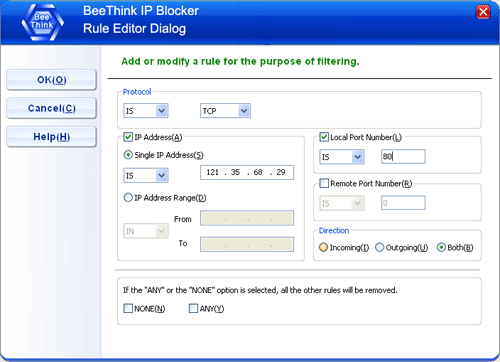Screen dimensions: 500x362
Task: Click the BeeThink hexagon logo
Action: (x=42, y=22)
